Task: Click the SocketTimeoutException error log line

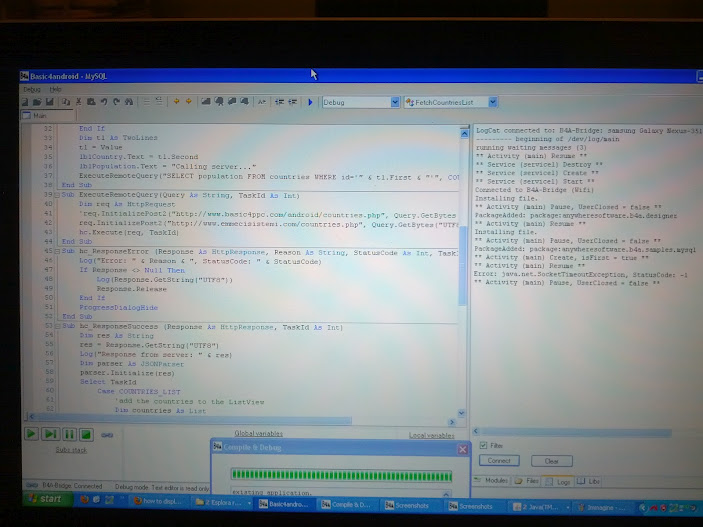Action: (581, 274)
